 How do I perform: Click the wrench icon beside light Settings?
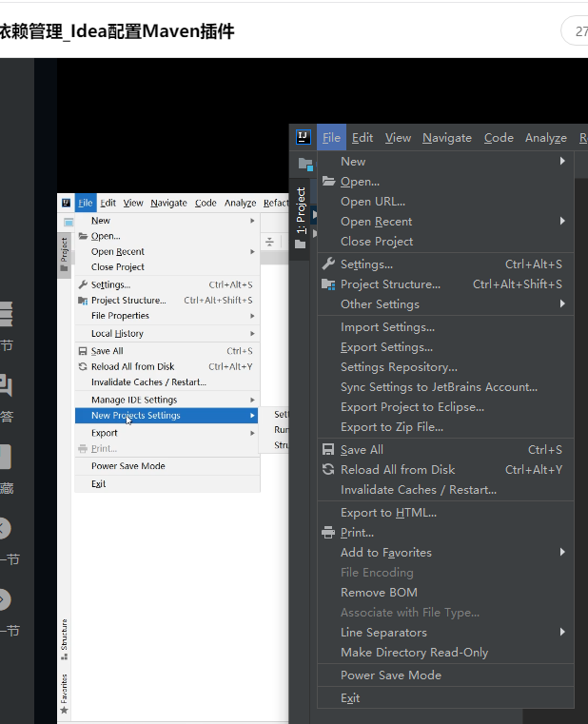click(83, 284)
